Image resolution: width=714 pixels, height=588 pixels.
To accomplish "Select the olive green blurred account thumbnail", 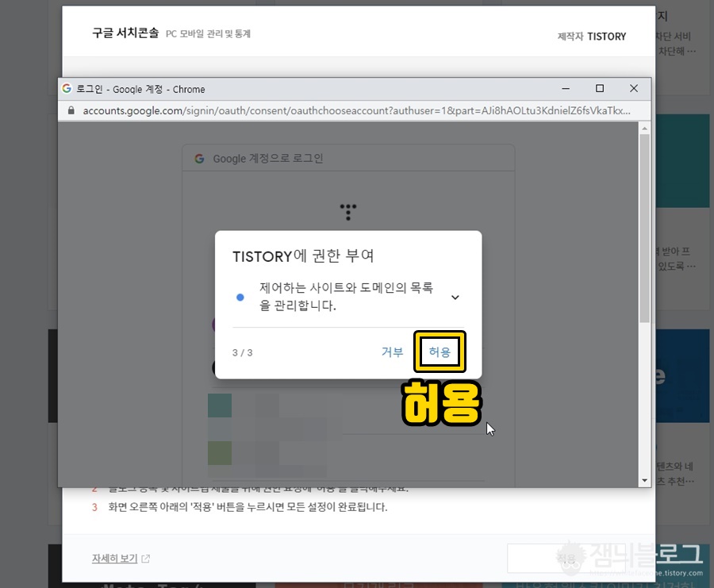I will (x=220, y=453).
